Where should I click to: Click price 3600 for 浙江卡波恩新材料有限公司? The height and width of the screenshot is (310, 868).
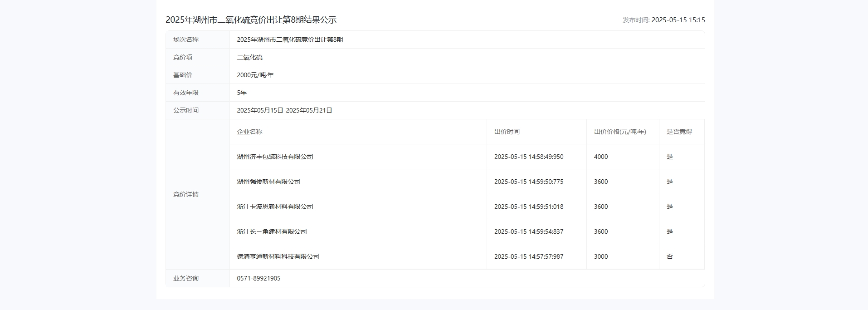point(601,207)
